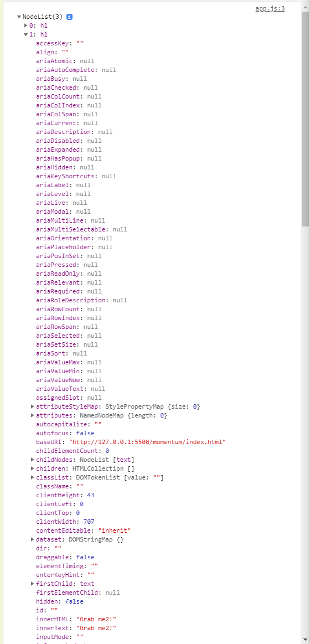Expand the children HTMLCollection property
Screen dimensions: 310x644
[x=33, y=468]
